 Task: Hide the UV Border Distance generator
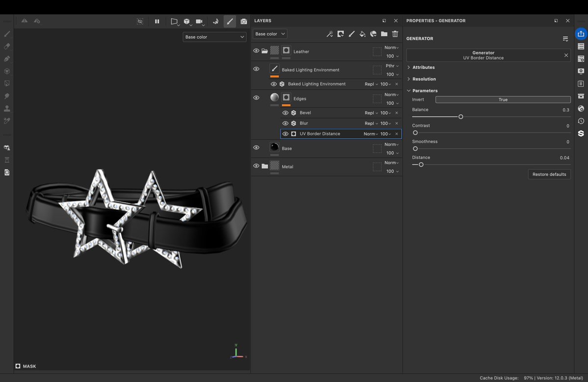pos(285,134)
